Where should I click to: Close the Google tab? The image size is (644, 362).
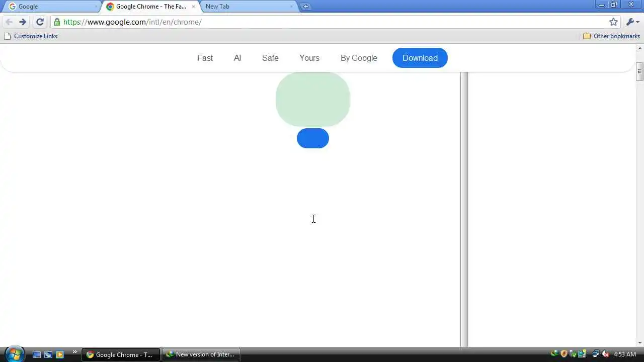[x=96, y=7]
